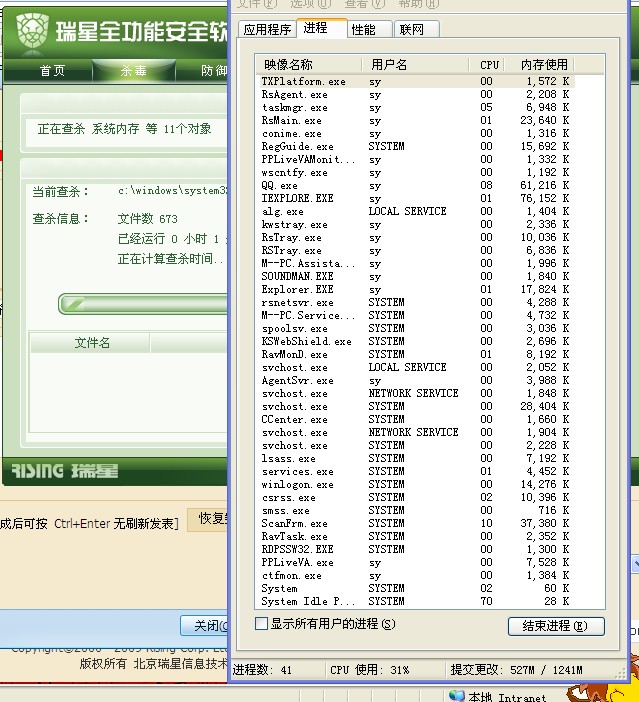Click the 首页 tab in Rising window
This screenshot has width=639, height=702.
(x=52, y=71)
